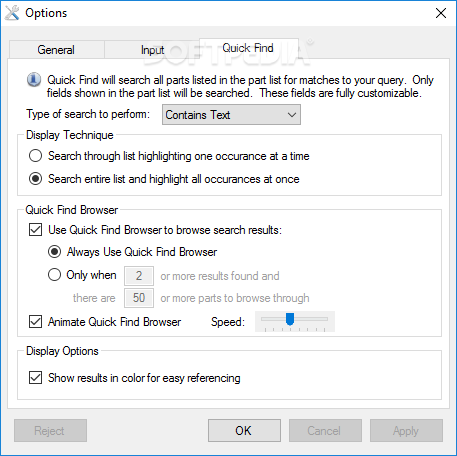Click the Options wrench icon in title bar
Image resolution: width=457 pixels, height=456 pixels.
[12, 13]
